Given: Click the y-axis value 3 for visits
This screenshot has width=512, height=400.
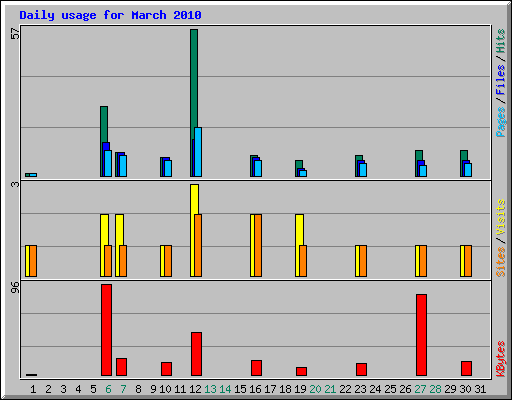Looking at the screenshot, I should pyautogui.click(x=15, y=184).
